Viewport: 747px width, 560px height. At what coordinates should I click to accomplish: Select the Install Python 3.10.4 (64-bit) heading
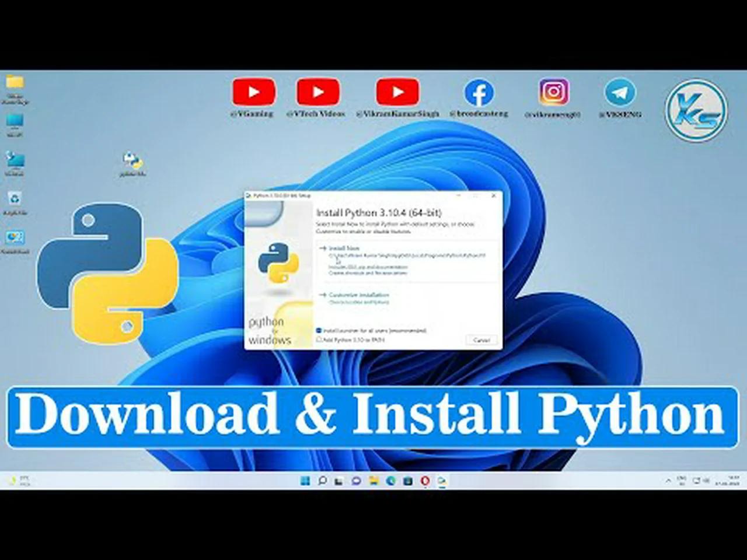click(x=379, y=212)
